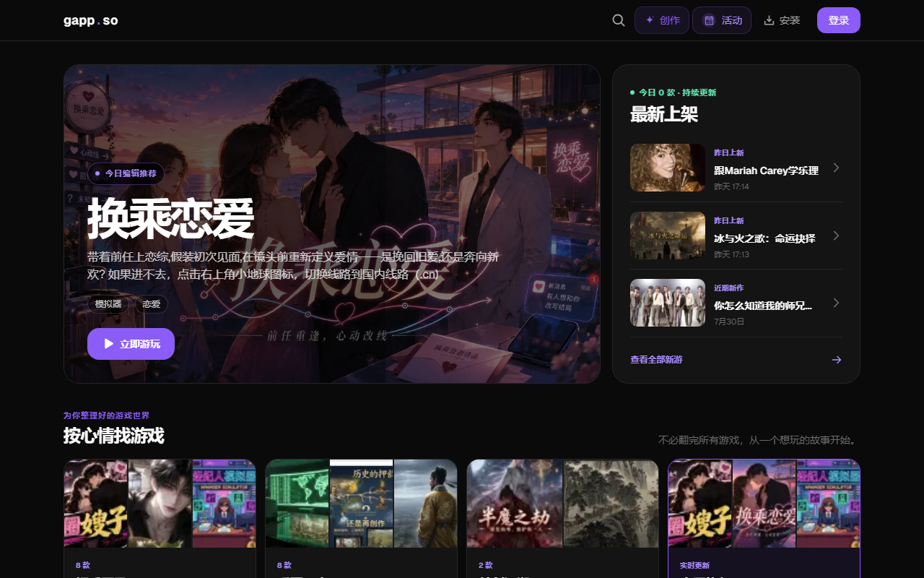
Task: Click the download icon beside 安装
Action: [x=769, y=20]
